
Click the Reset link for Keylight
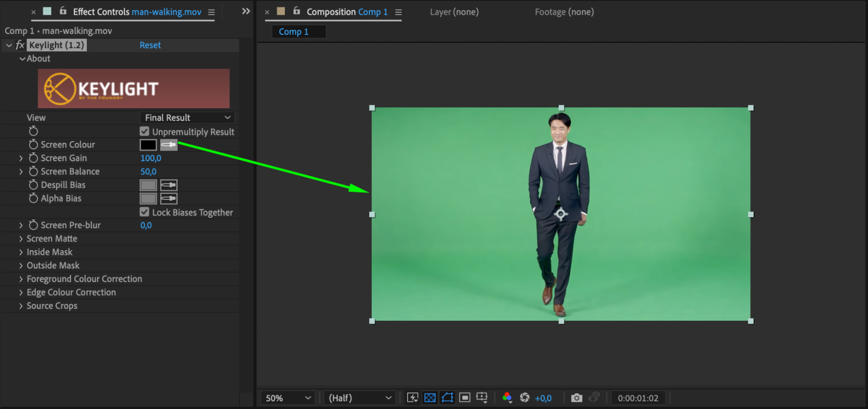tap(150, 45)
